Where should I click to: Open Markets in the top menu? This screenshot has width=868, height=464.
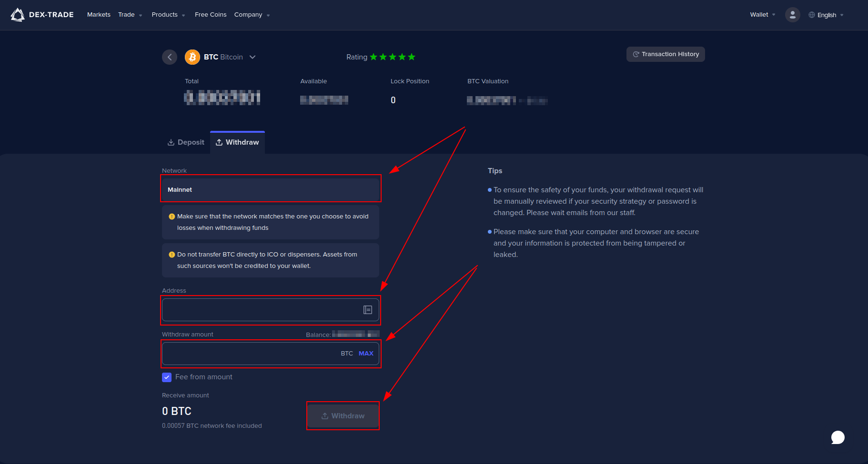click(99, 15)
